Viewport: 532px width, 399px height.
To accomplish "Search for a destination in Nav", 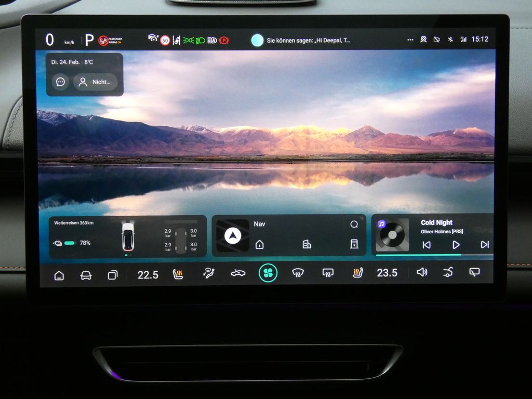I will [354, 224].
